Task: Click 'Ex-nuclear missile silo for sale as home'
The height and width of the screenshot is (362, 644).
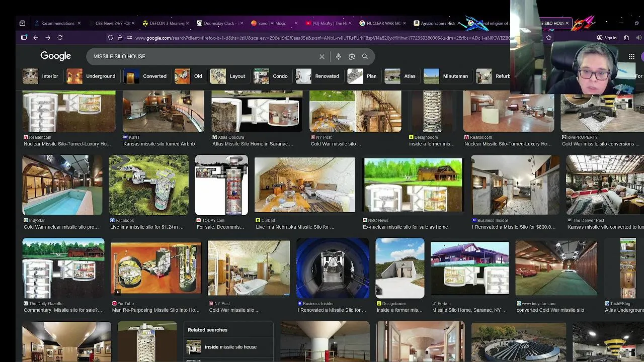Action: (405, 227)
